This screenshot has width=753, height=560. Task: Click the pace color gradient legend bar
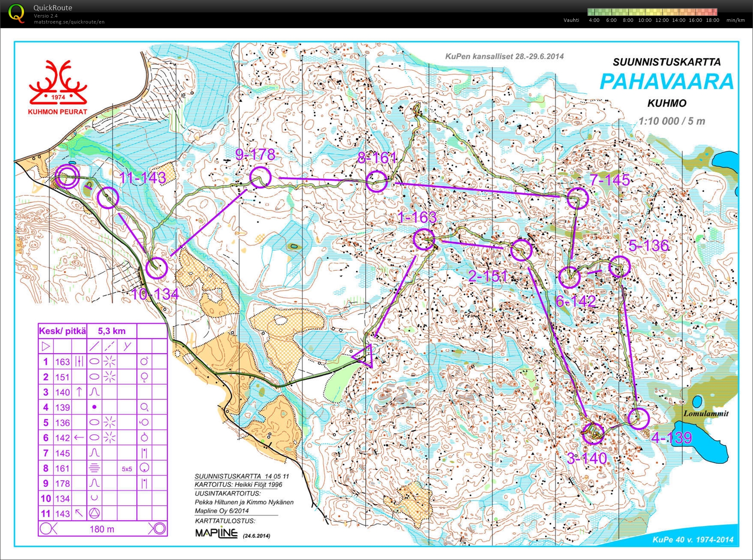(652, 12)
